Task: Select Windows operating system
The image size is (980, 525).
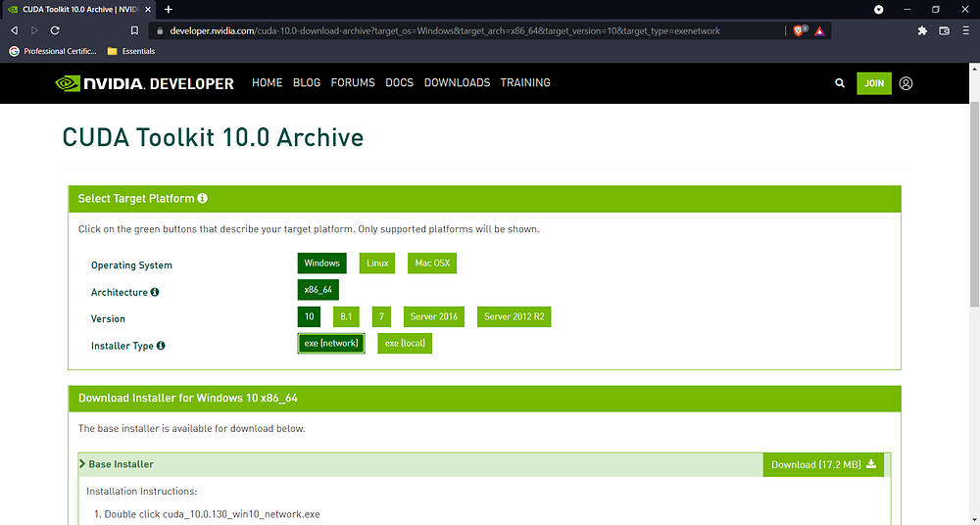Action: pos(321,263)
